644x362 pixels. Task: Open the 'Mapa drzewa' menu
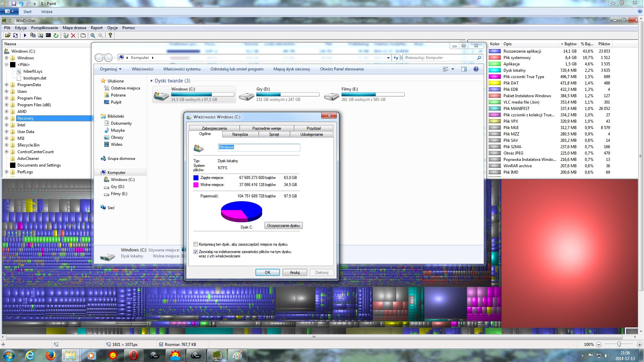point(74,28)
